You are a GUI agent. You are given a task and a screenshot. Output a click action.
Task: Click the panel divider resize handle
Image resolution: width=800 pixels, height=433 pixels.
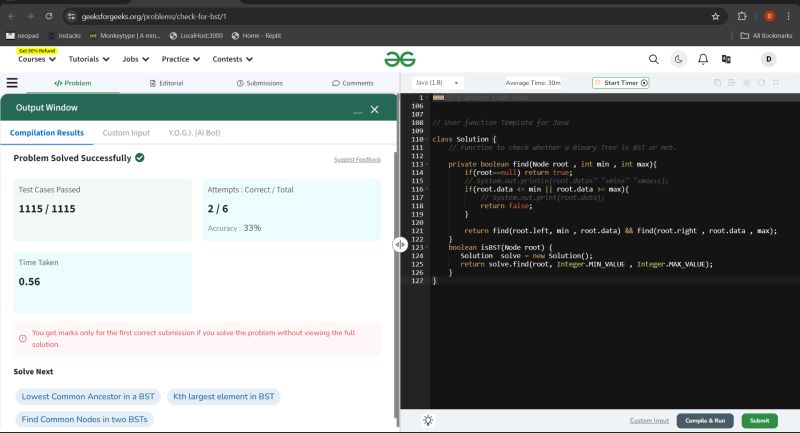coord(399,244)
